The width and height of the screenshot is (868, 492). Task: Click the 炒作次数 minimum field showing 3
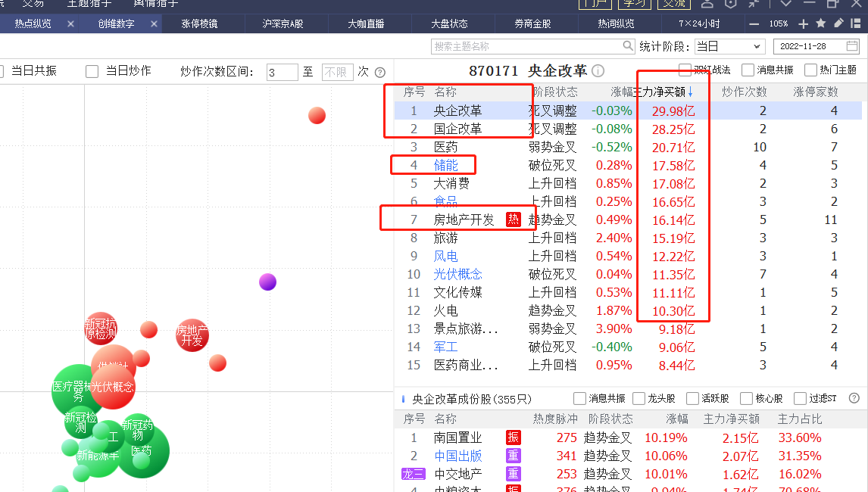[282, 72]
